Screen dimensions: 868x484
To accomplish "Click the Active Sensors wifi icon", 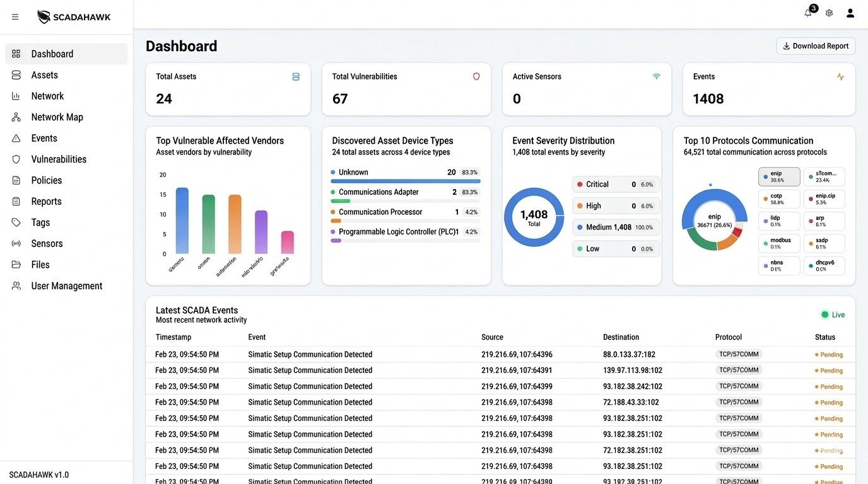I will pos(657,76).
